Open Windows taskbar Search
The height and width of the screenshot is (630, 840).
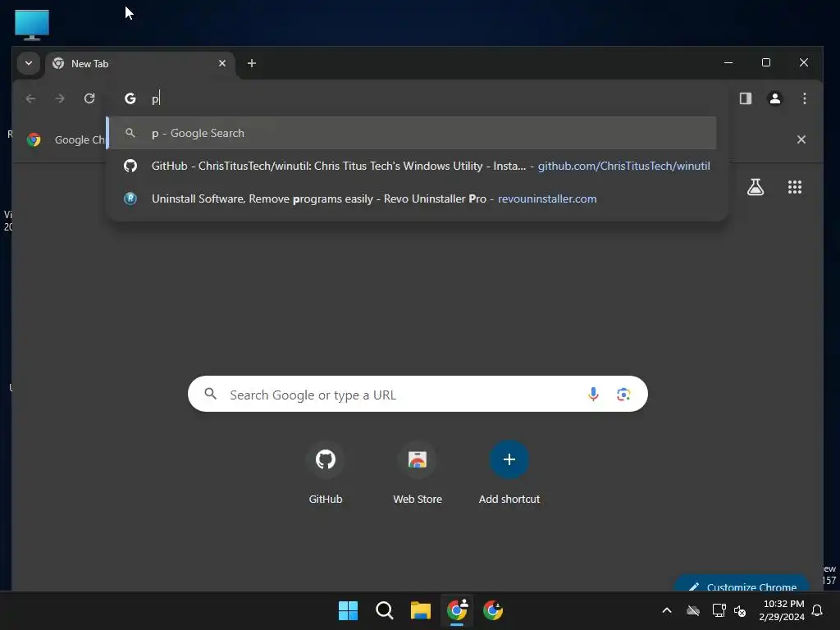(384, 610)
